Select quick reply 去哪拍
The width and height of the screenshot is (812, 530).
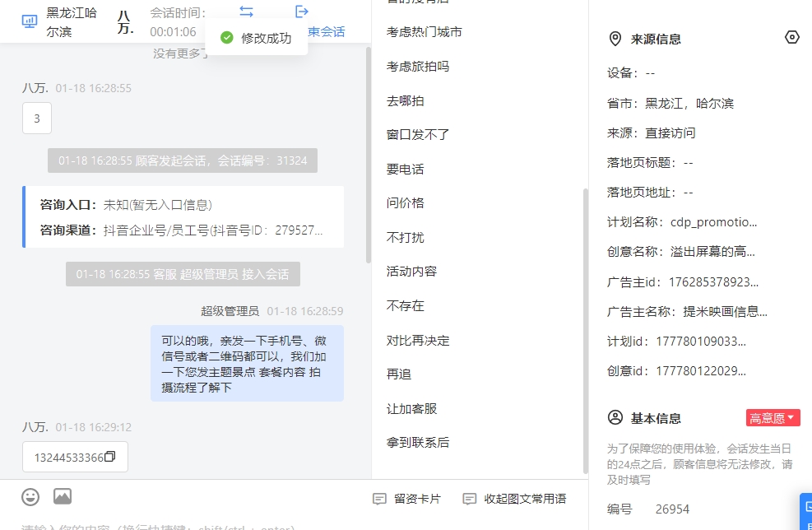click(405, 101)
